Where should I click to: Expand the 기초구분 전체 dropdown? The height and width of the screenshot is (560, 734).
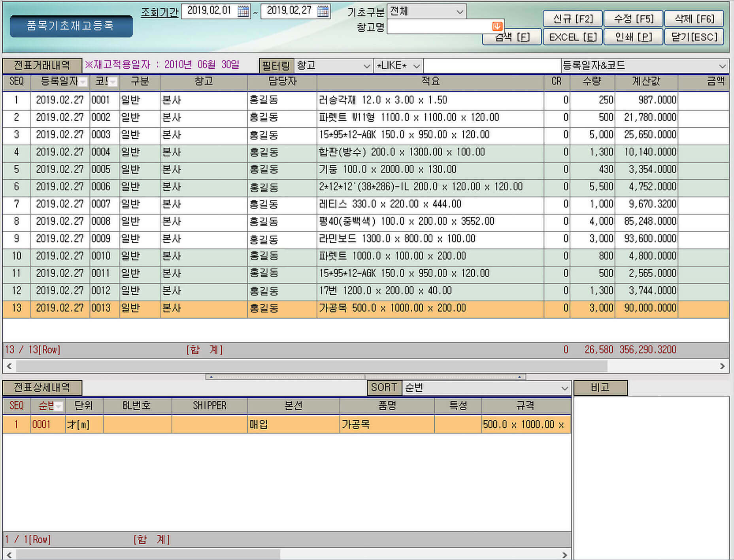click(460, 11)
